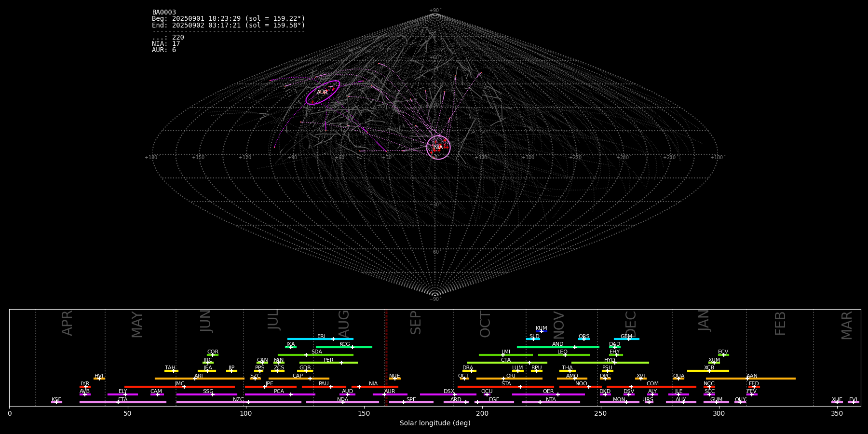Click the CTA shower label

coord(506,360)
